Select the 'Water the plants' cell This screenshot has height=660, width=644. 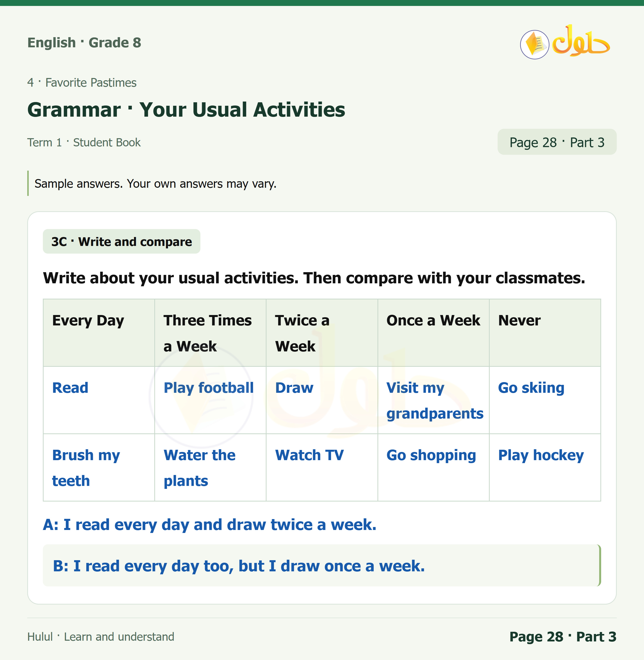pyautogui.click(x=210, y=467)
